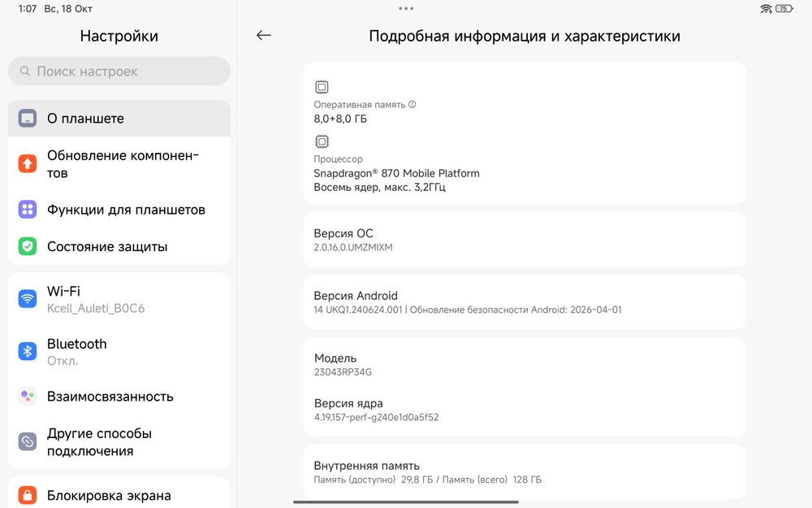Open Функции для планшетов section
Screen dimensions: 812x508
coord(119,210)
